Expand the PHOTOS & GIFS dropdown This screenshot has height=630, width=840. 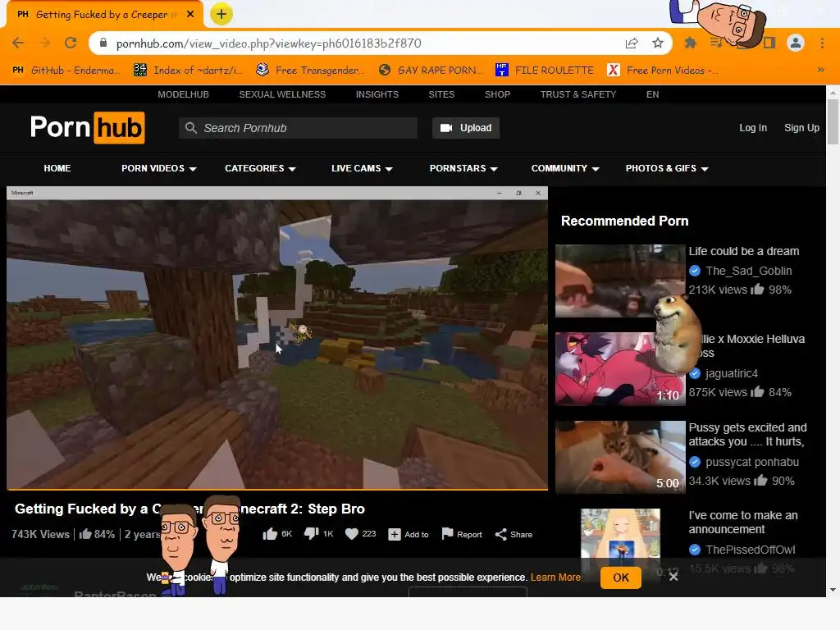[x=667, y=168]
